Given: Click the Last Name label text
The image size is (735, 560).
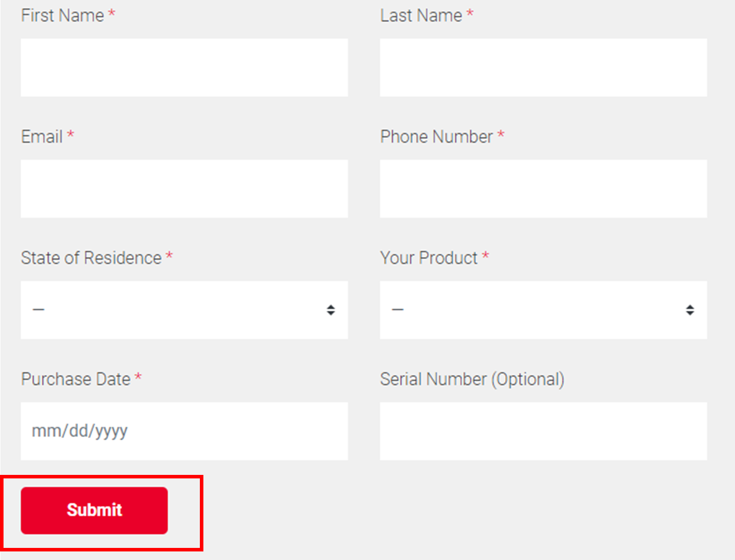Looking at the screenshot, I should (x=421, y=16).
